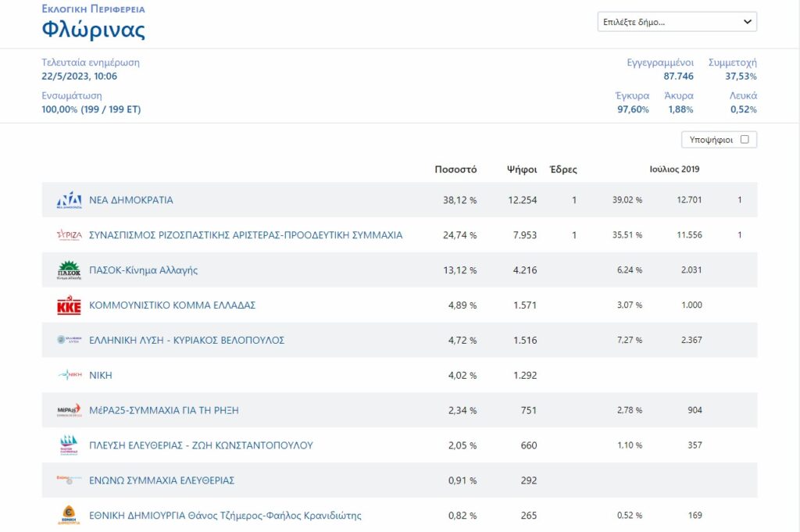Select ΚΟΜΜΟΥΝΙΣΤΙΚΟ ΚΟΜΜΑ ΕΛΛΑΔΑΣ party name
800x532 pixels.
tap(173, 305)
